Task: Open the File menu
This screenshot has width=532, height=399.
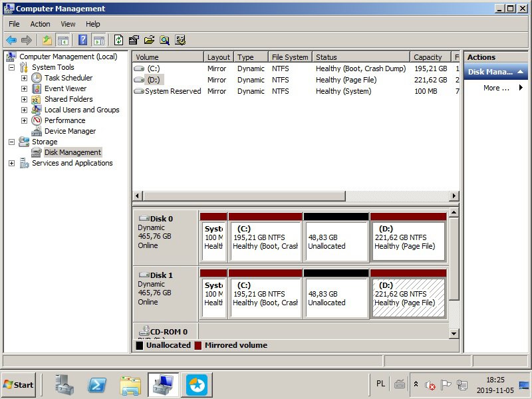Action: click(14, 24)
